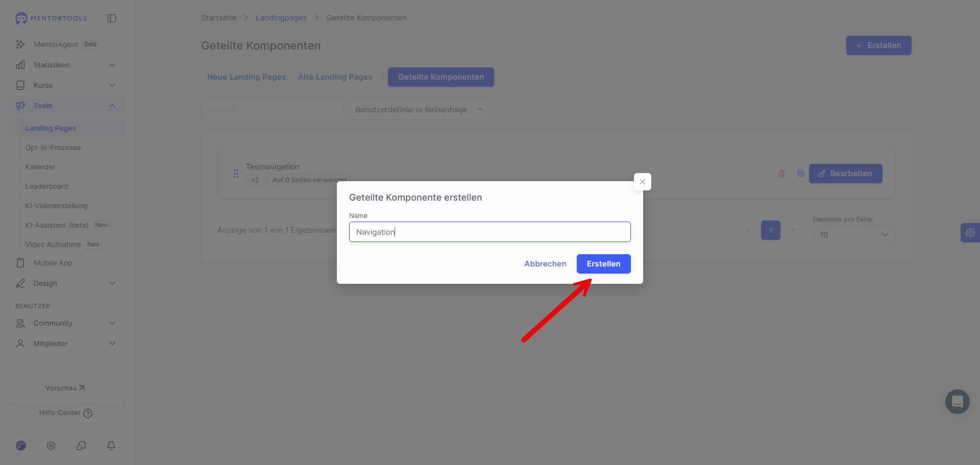Open Opt-in-Prozesse in the Tools submenu
This screenshot has width=980, height=465.
(53, 148)
